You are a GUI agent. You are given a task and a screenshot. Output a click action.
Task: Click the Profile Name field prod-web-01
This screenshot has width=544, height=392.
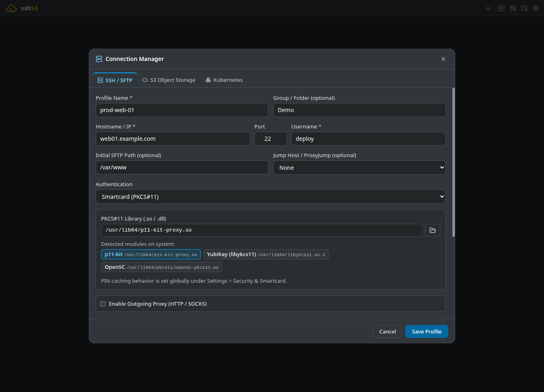[182, 110]
